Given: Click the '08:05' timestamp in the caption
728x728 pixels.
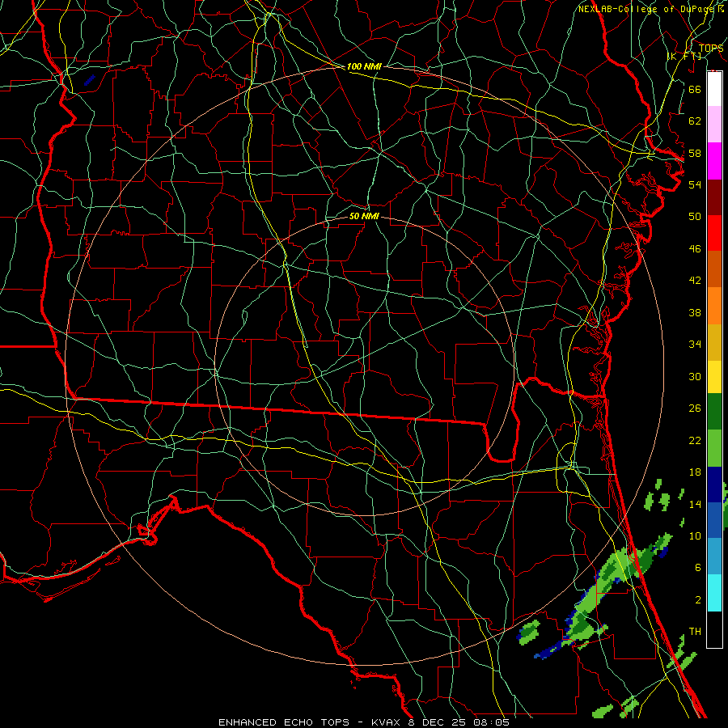Looking at the screenshot, I should (x=491, y=722).
